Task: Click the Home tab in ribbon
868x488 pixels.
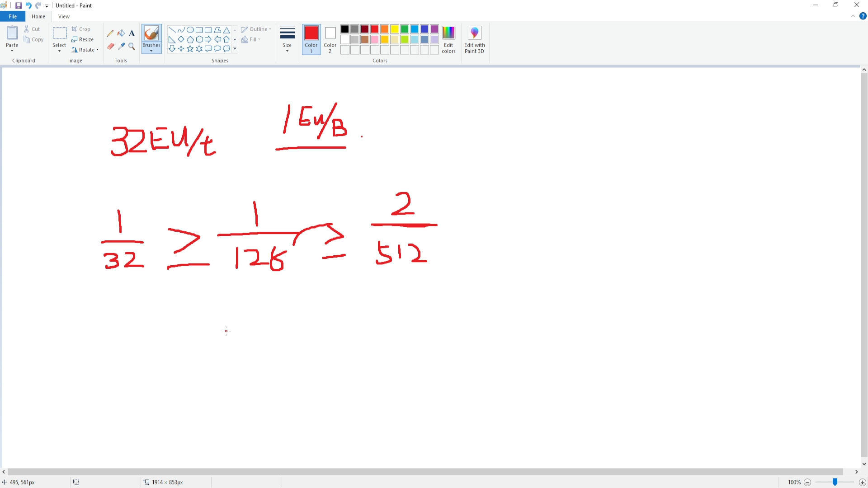Action: [x=38, y=16]
